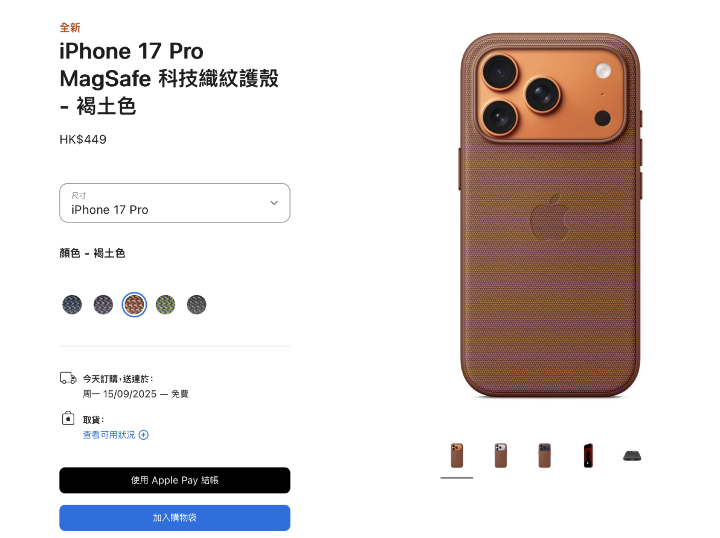Click the delivery truck icon

pos(68,378)
